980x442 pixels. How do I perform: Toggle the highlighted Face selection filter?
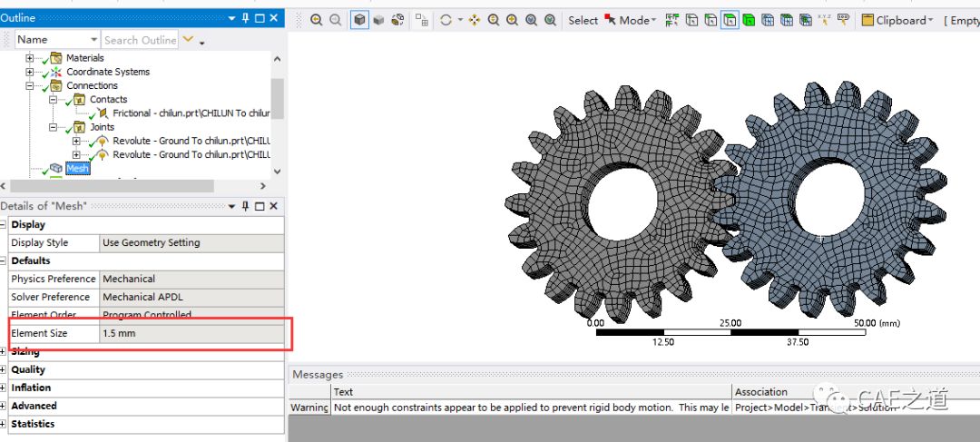[x=730, y=20]
